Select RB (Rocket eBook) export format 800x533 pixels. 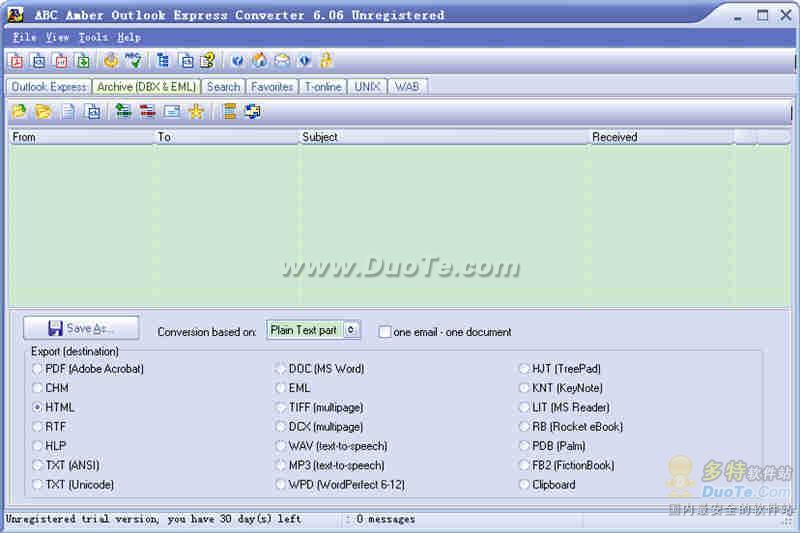[x=571, y=426]
